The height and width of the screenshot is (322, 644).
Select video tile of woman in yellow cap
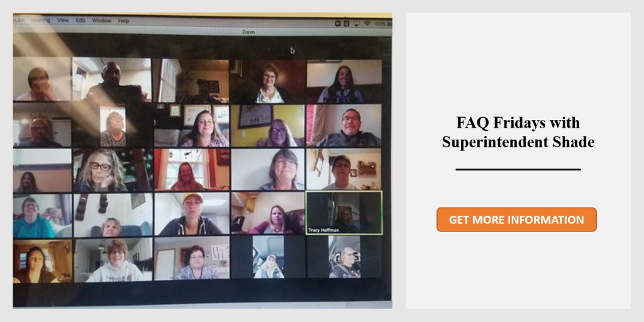point(192,214)
